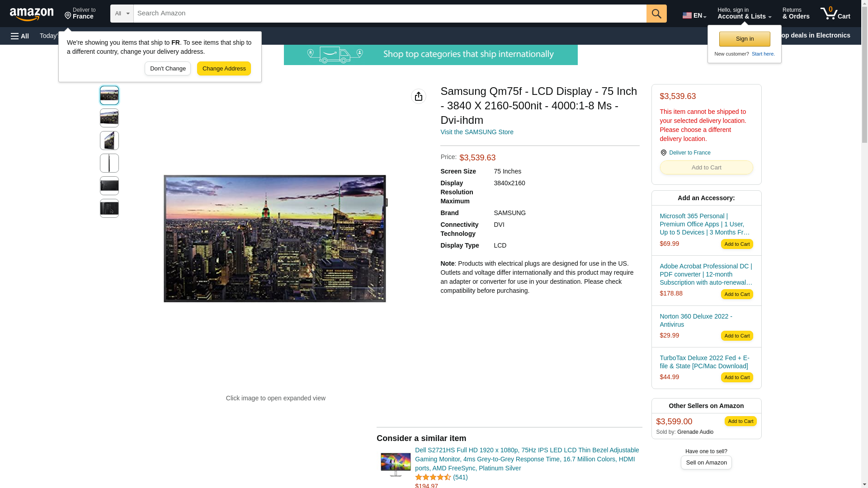
Task: Open Returns & Orders
Action: pos(796,14)
